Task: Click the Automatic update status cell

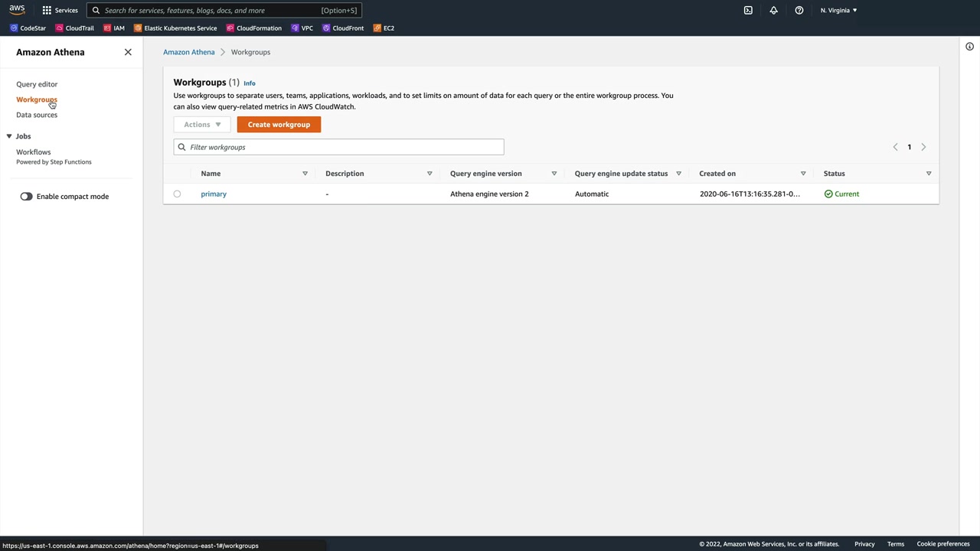Action: (x=592, y=194)
